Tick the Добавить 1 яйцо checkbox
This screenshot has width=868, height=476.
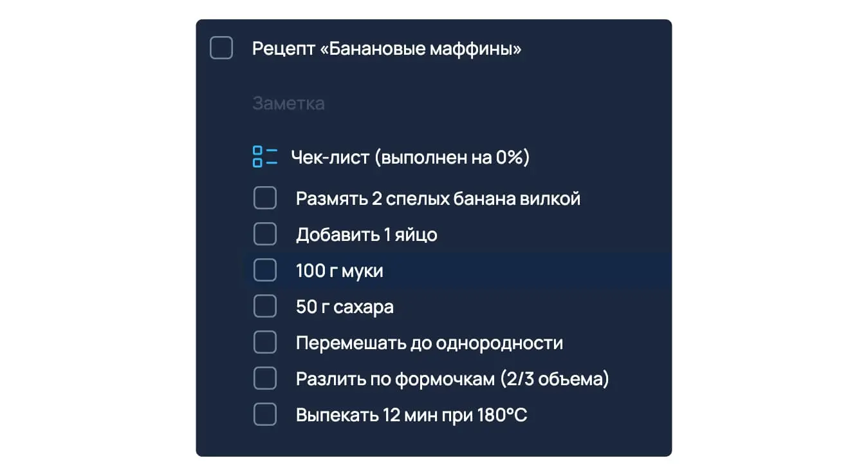[264, 234]
